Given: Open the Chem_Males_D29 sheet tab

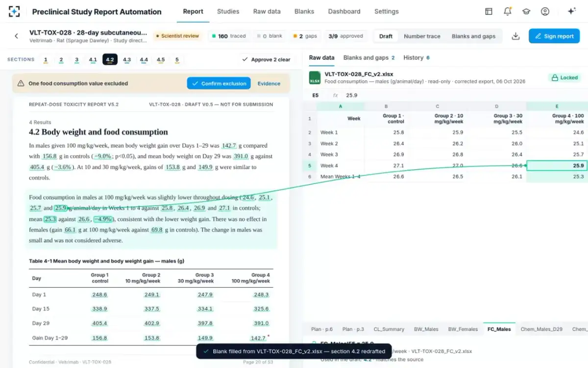Looking at the screenshot, I should [541, 329].
